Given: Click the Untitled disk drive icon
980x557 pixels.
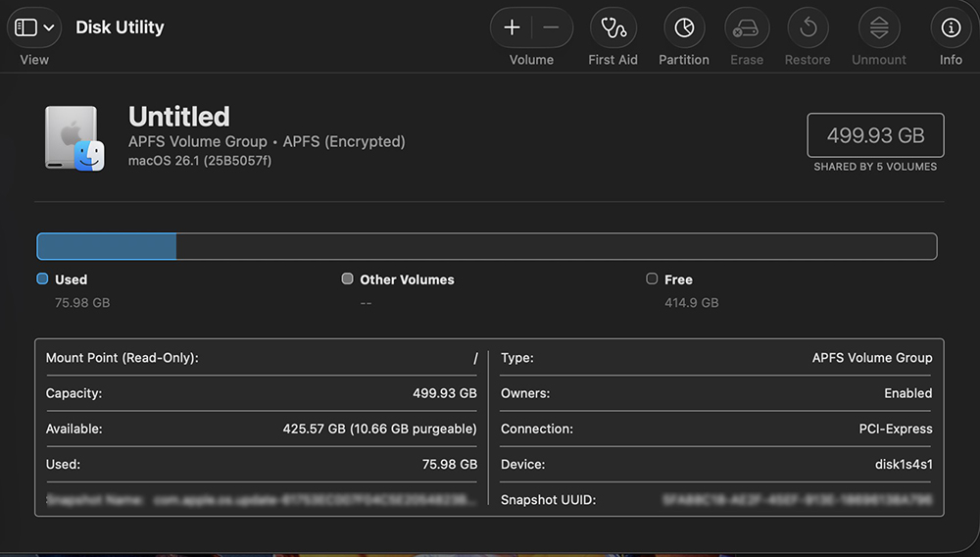Looking at the screenshot, I should tap(73, 138).
